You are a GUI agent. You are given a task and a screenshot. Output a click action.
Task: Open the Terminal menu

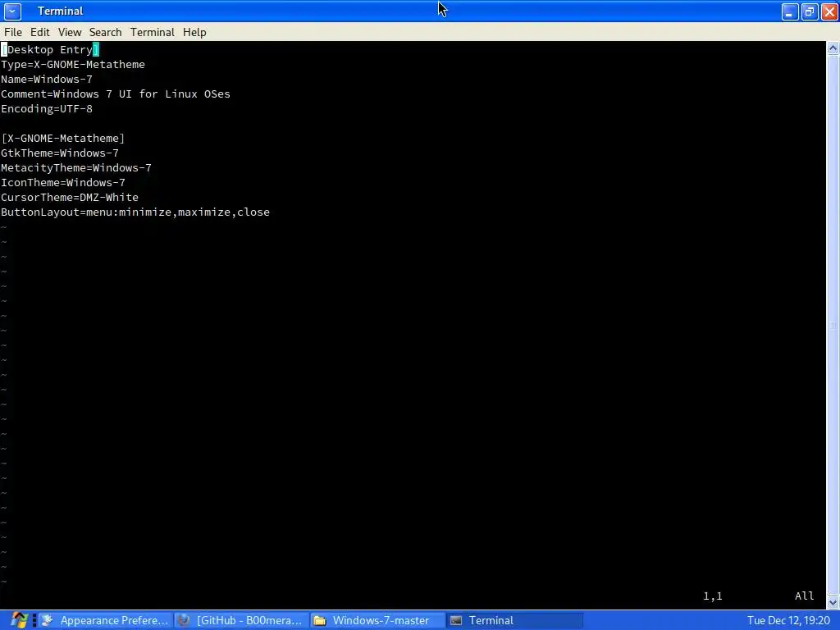152,32
